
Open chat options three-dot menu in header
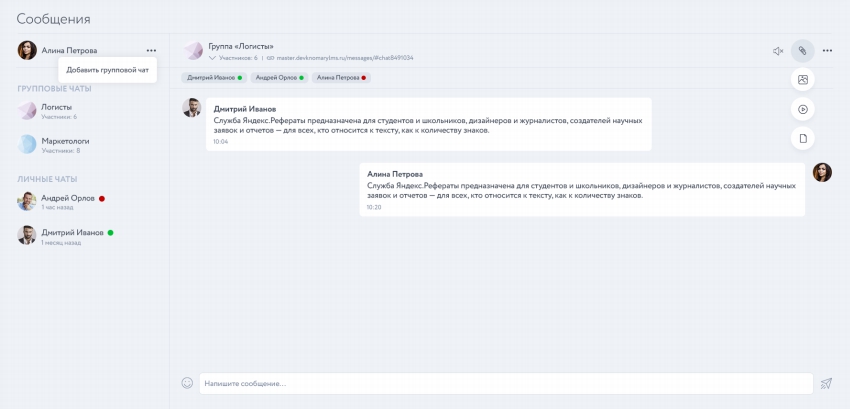coord(827,51)
